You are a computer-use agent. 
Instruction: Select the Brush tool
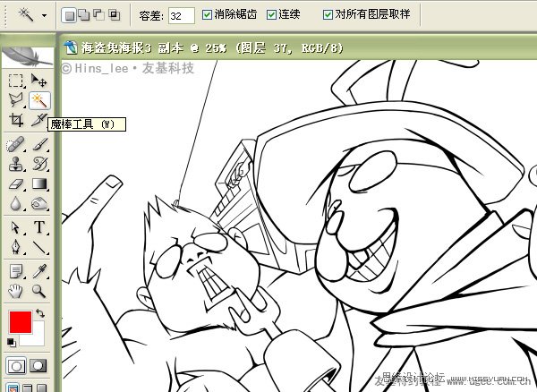click(x=39, y=144)
